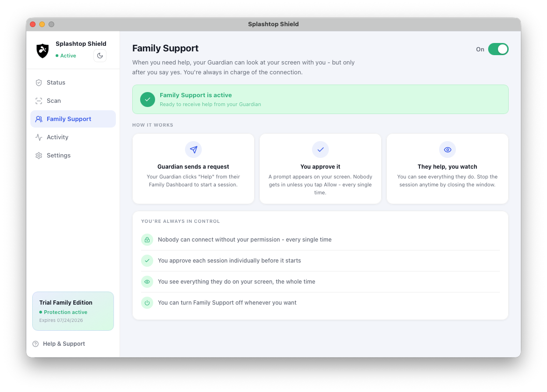
Task: Click You approve each session individually row
Action: 320,261
